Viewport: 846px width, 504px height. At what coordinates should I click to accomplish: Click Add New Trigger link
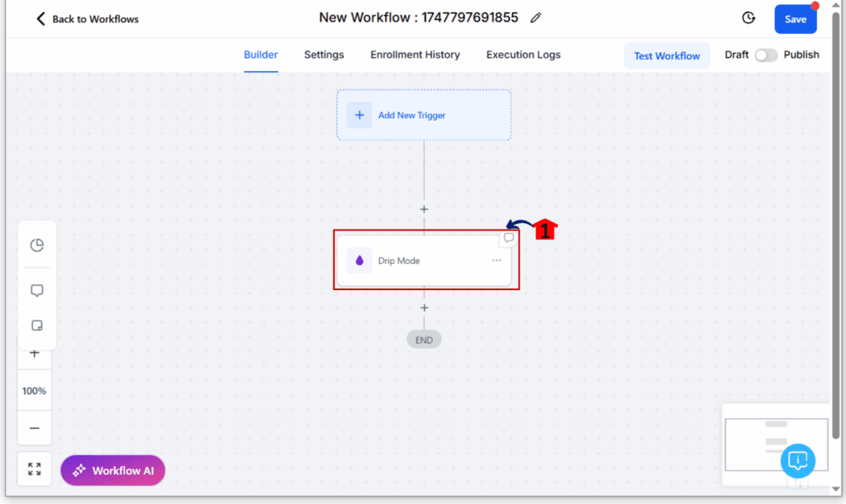coord(411,115)
